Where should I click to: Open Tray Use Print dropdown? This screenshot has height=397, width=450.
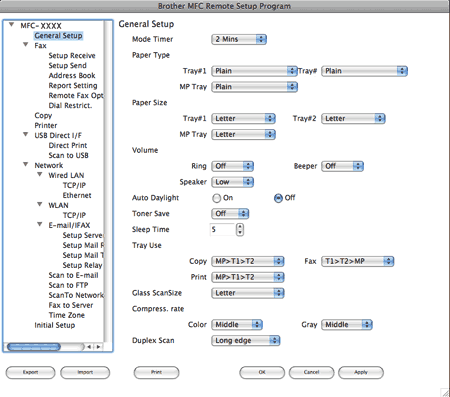pos(248,277)
